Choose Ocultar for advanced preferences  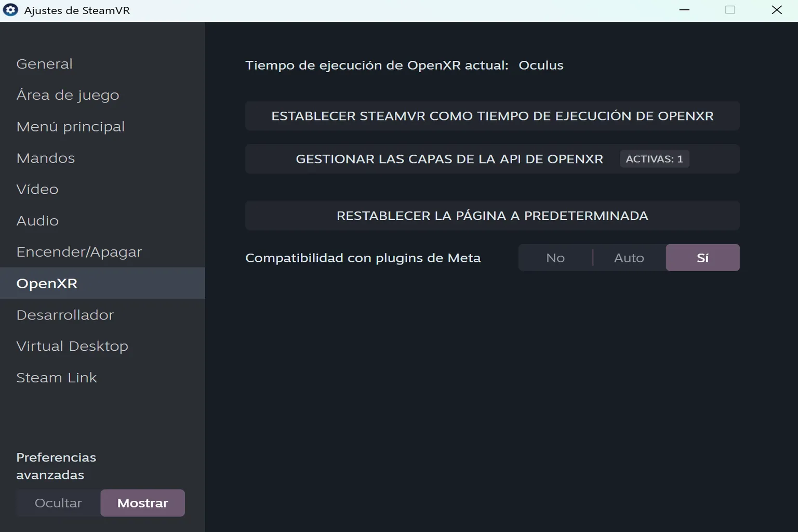(58, 503)
